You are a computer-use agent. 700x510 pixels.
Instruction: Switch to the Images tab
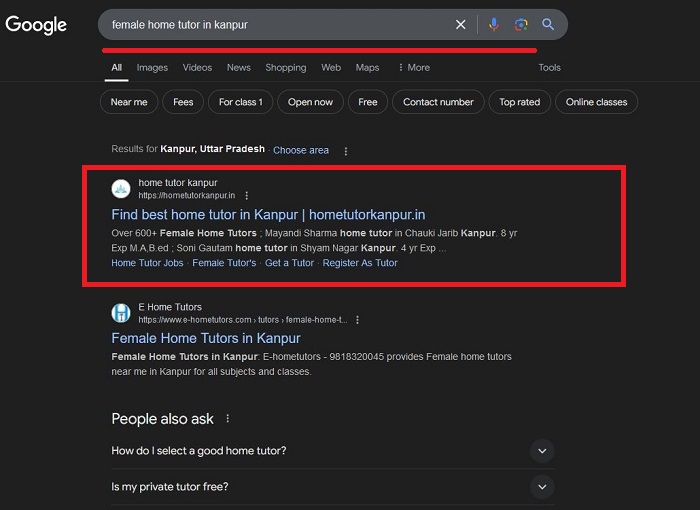(x=152, y=67)
